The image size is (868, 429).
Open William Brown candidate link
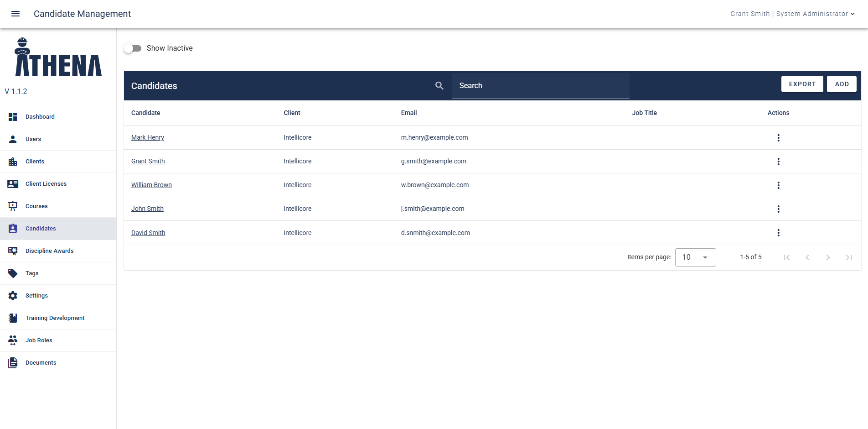tap(151, 185)
